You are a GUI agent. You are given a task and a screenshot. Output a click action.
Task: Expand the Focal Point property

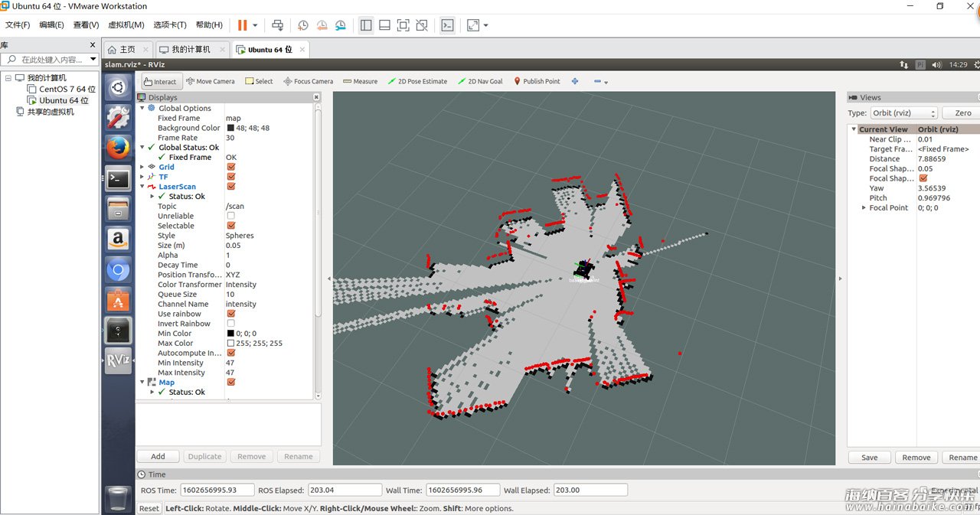point(864,207)
